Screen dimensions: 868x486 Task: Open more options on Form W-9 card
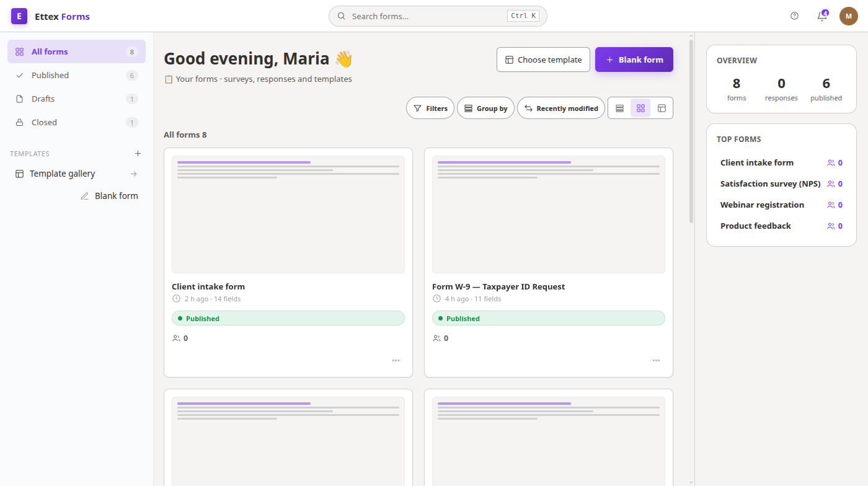point(656,360)
